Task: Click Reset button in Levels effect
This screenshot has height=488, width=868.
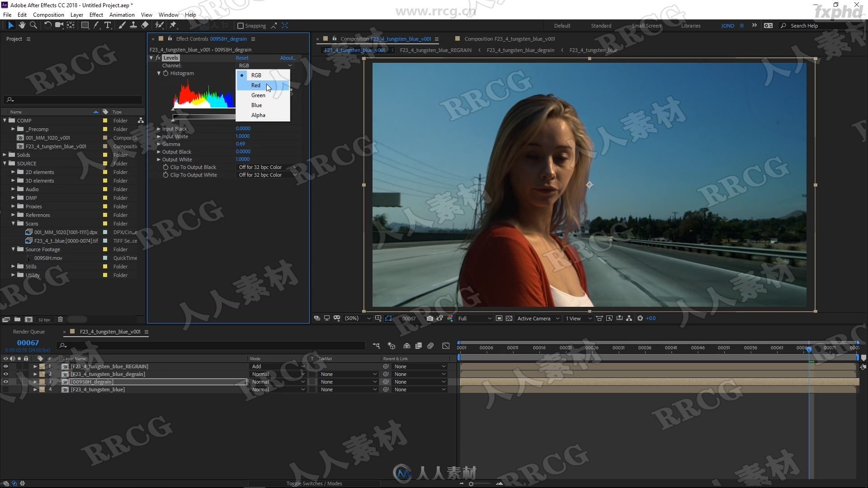Action: (242, 58)
